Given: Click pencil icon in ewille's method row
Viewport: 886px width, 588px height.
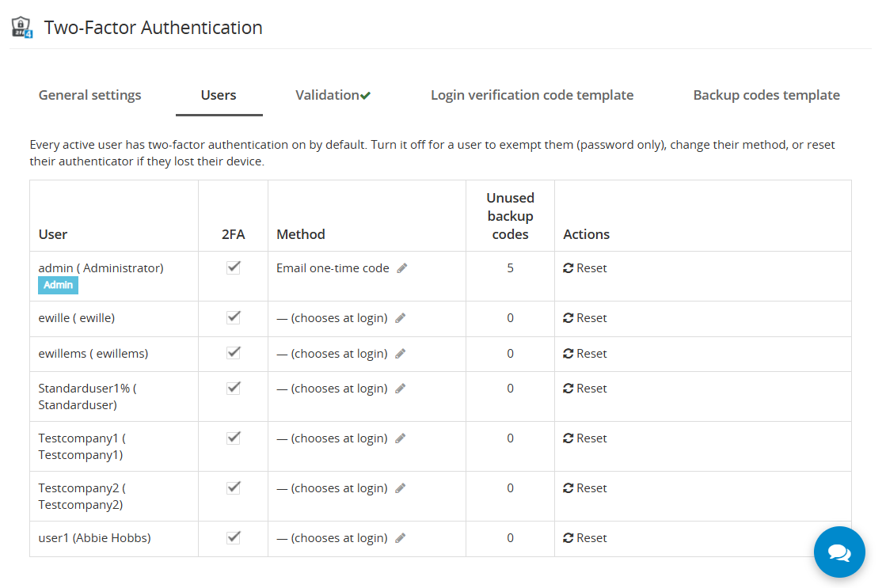Looking at the screenshot, I should click(x=400, y=318).
